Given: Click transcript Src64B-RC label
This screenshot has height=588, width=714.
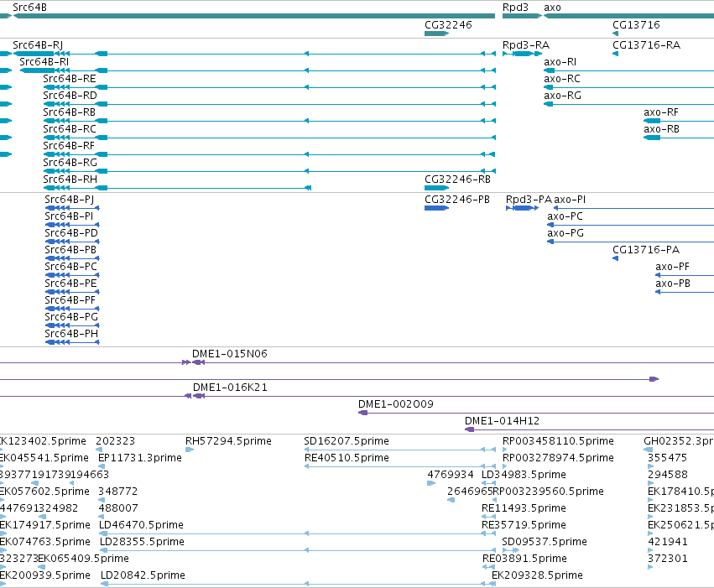Looking at the screenshot, I should pos(70,129).
